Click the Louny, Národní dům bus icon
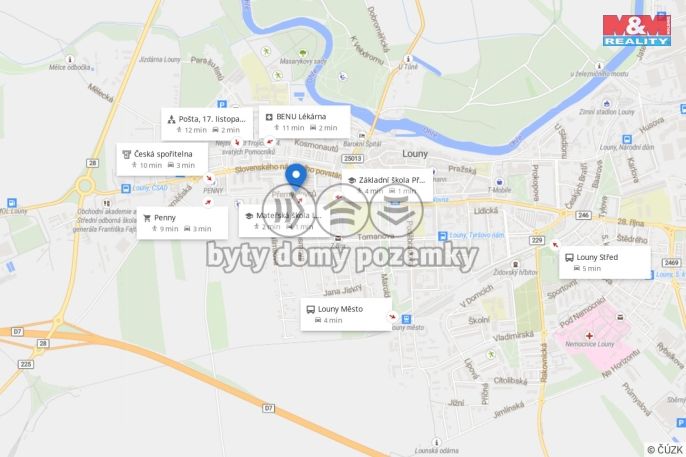 point(627,139)
